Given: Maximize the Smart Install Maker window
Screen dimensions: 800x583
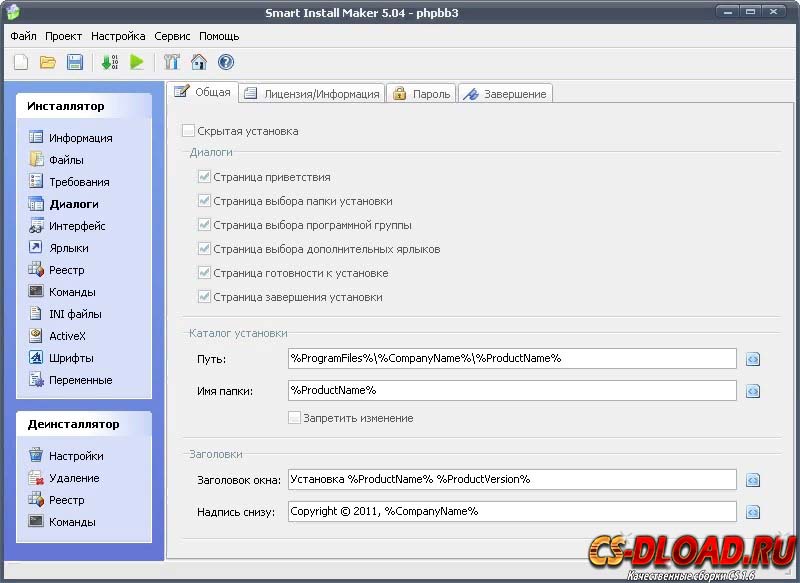Looking at the screenshot, I should coord(751,12).
